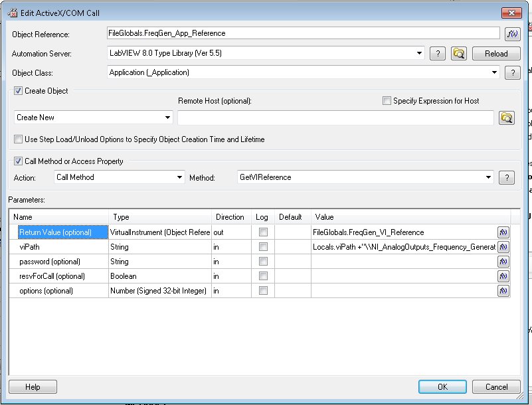
Task: Open Automation Server dropdown
Action: coord(419,53)
